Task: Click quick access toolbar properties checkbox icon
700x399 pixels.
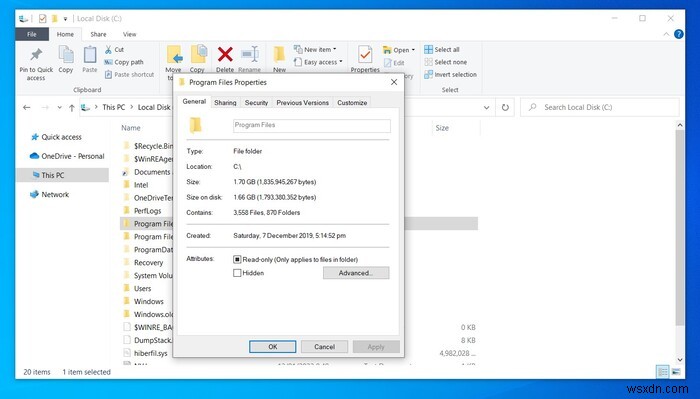Action: click(x=42, y=19)
